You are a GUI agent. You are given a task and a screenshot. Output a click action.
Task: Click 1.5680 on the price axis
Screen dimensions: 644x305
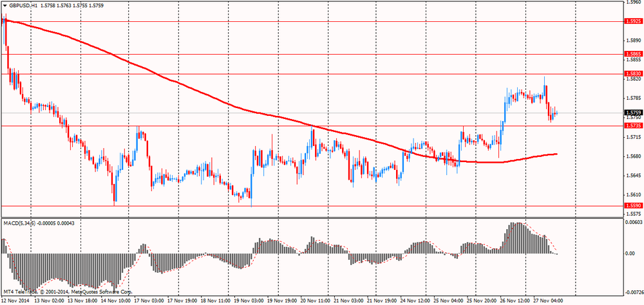(633, 156)
